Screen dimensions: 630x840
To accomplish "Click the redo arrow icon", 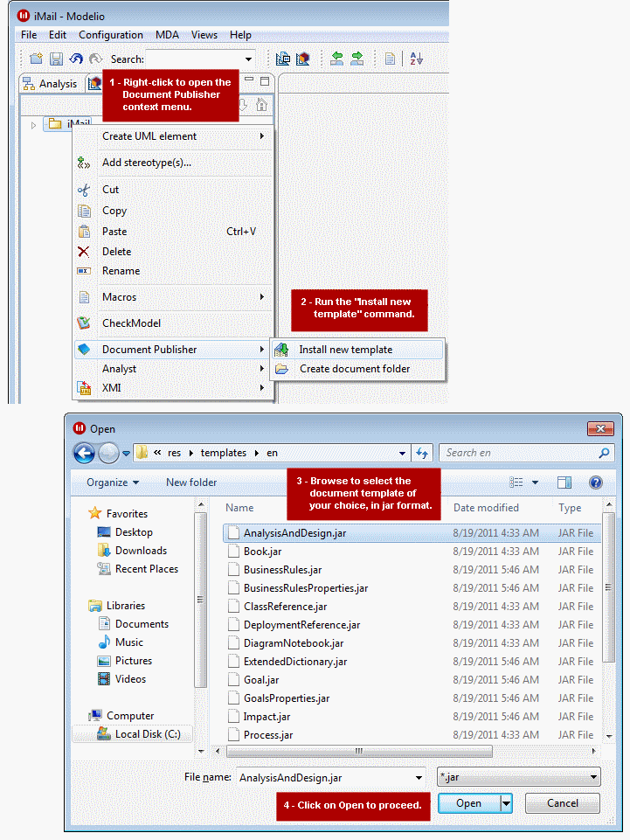I will 95,59.
